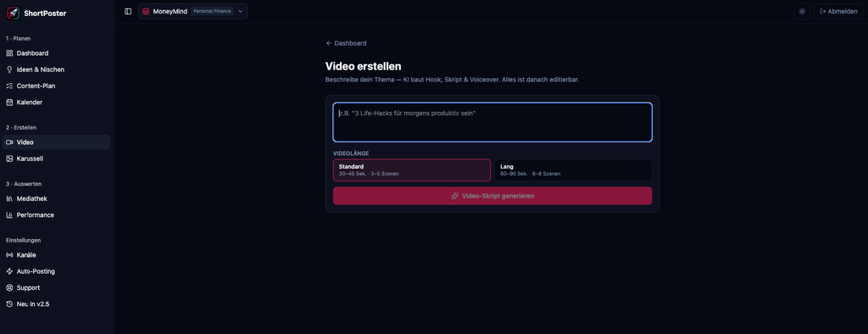
Task: Click the ShortPoster rocket logo icon
Action: pyautogui.click(x=14, y=13)
